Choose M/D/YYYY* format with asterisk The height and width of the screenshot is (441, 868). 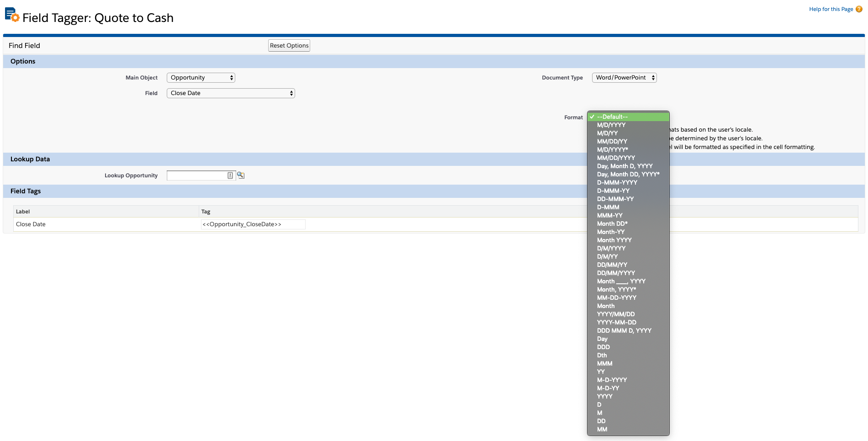628,150
